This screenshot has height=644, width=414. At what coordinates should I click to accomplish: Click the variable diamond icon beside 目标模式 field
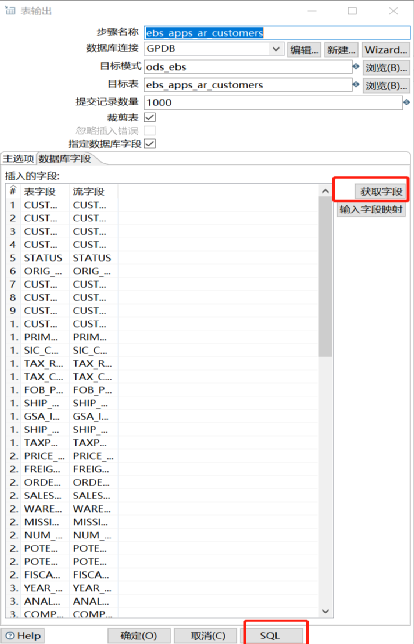tap(356, 66)
